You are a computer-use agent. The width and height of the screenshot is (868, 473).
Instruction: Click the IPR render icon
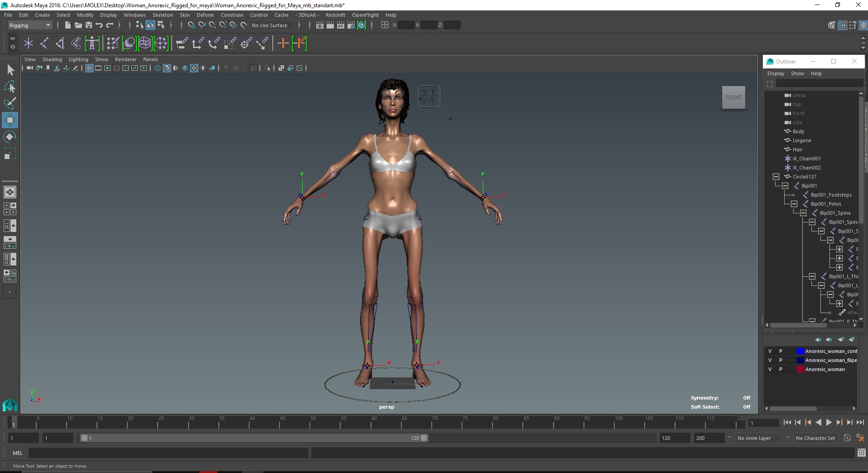(x=341, y=25)
